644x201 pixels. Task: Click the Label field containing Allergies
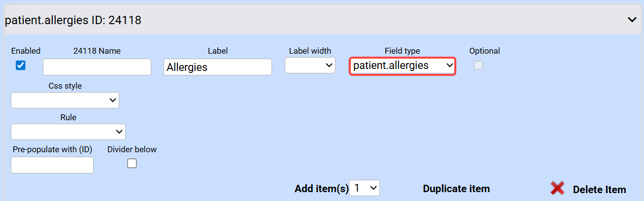click(217, 67)
